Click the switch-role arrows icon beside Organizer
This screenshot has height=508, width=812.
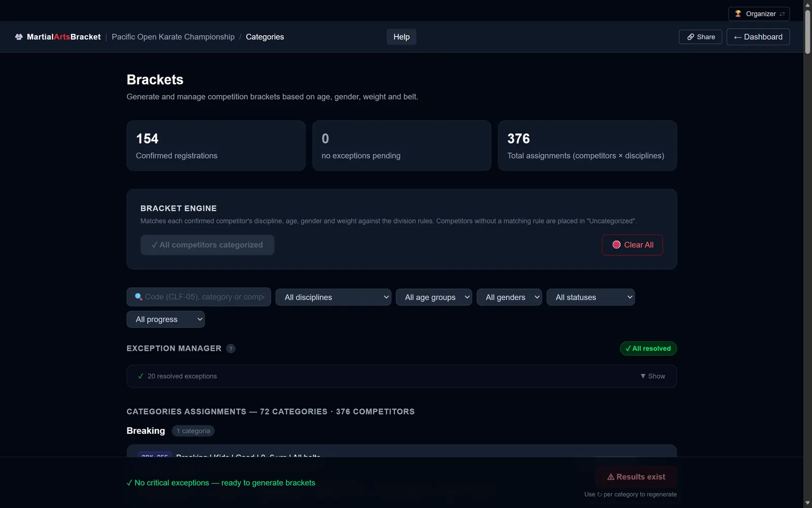pyautogui.click(x=782, y=14)
